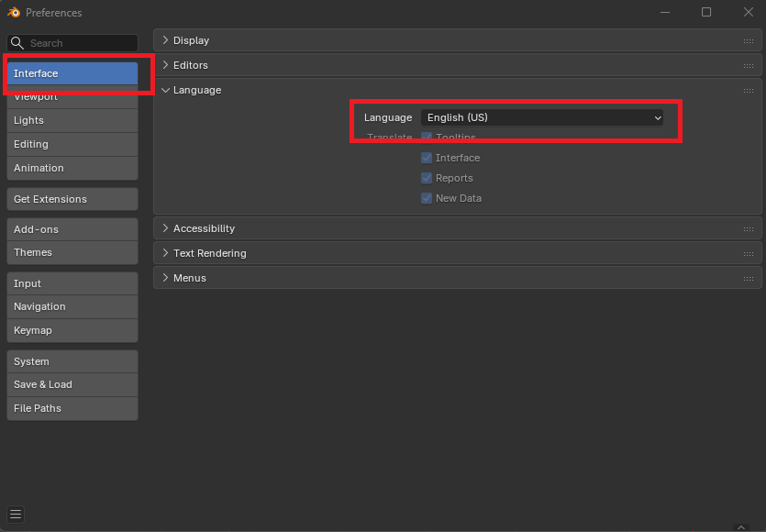Viewport: 766px width, 532px height.
Task: Click the Blender logo in title bar
Action: (x=14, y=13)
